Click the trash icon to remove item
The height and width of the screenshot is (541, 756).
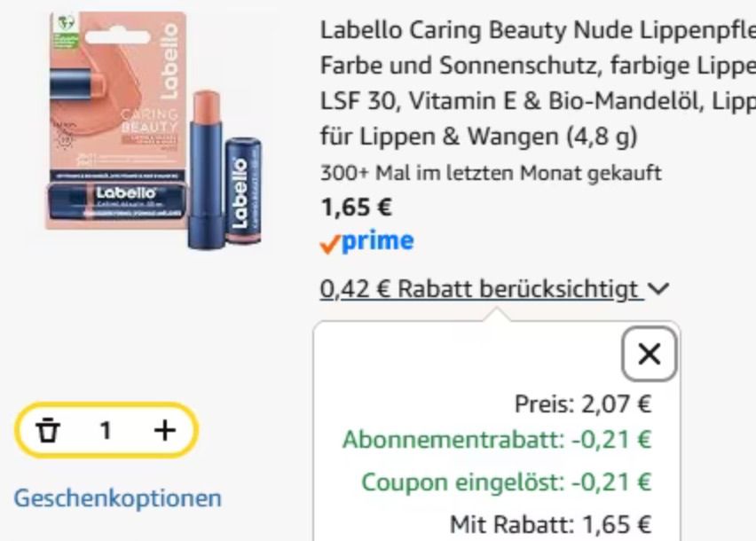click(48, 430)
